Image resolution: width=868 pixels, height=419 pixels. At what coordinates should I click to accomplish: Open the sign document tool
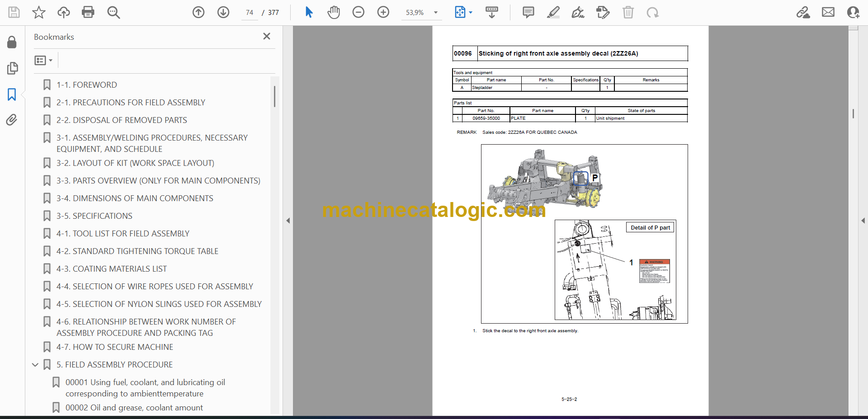[x=578, y=12]
